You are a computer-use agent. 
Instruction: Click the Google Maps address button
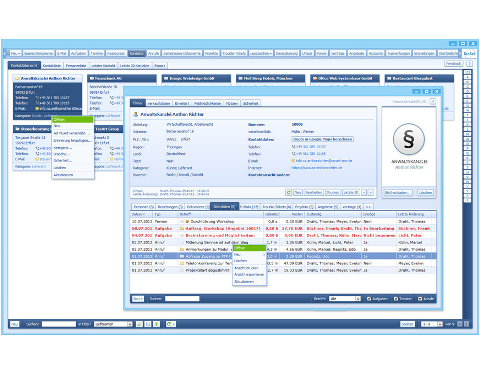pos(323,139)
